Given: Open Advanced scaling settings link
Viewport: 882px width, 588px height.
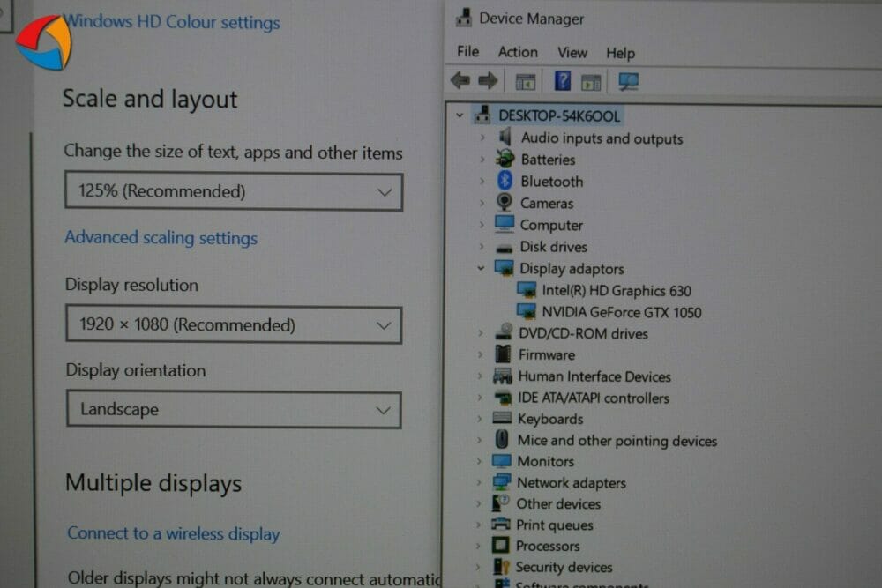Looking at the screenshot, I should pos(161,238).
